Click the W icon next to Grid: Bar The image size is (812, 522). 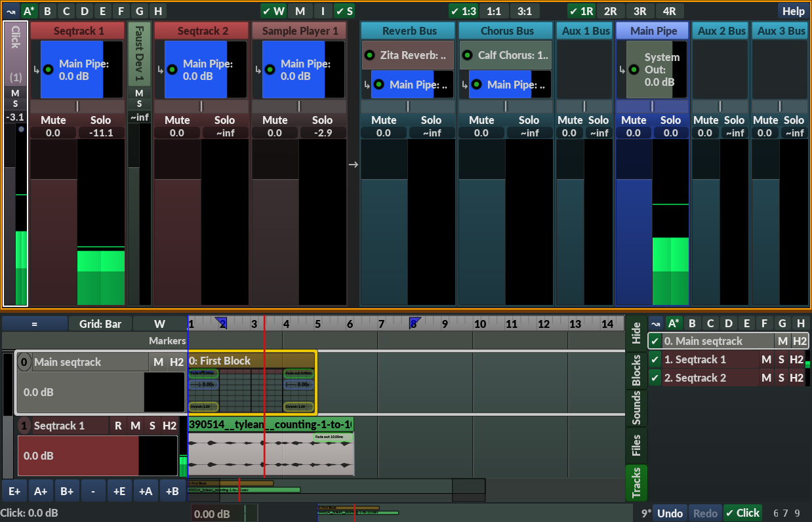pos(159,323)
